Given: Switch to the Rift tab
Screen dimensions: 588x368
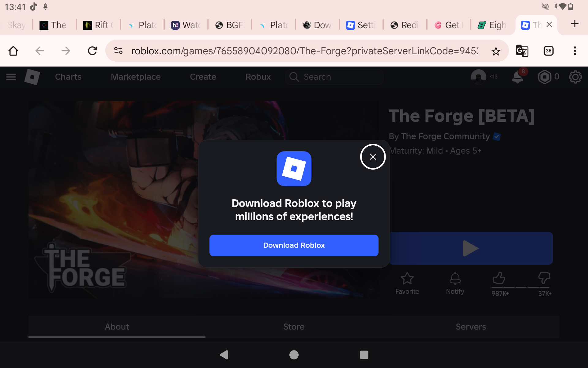Looking at the screenshot, I should coord(98,25).
